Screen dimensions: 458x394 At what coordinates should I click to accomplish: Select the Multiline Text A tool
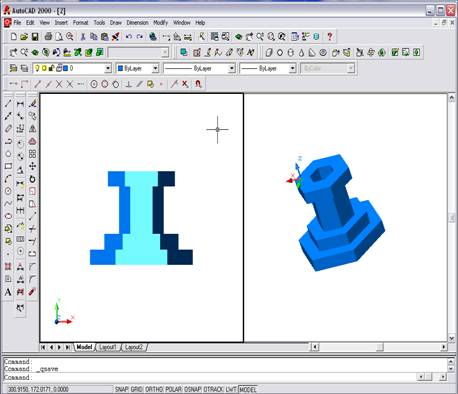[8, 292]
